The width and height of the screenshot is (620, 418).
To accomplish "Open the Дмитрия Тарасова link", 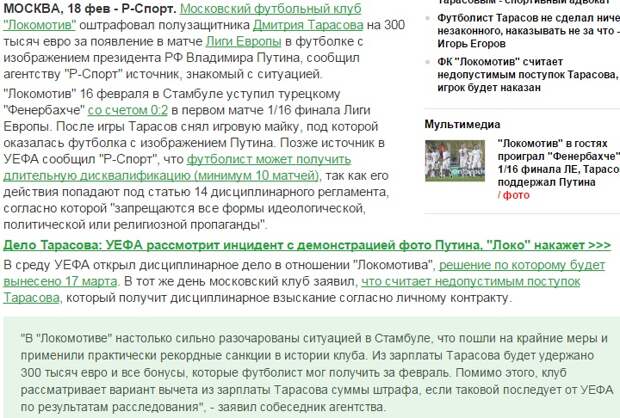I will (308, 25).
